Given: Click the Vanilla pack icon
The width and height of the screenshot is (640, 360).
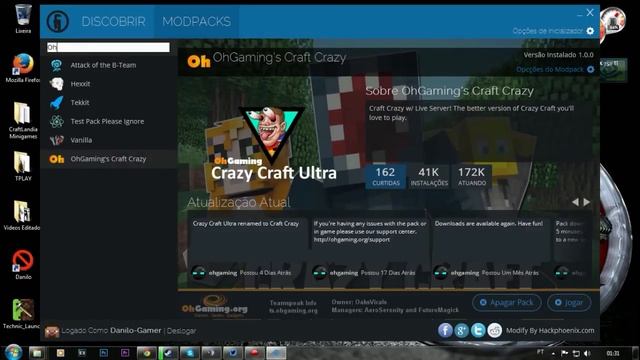Looking at the screenshot, I should coord(57,140).
